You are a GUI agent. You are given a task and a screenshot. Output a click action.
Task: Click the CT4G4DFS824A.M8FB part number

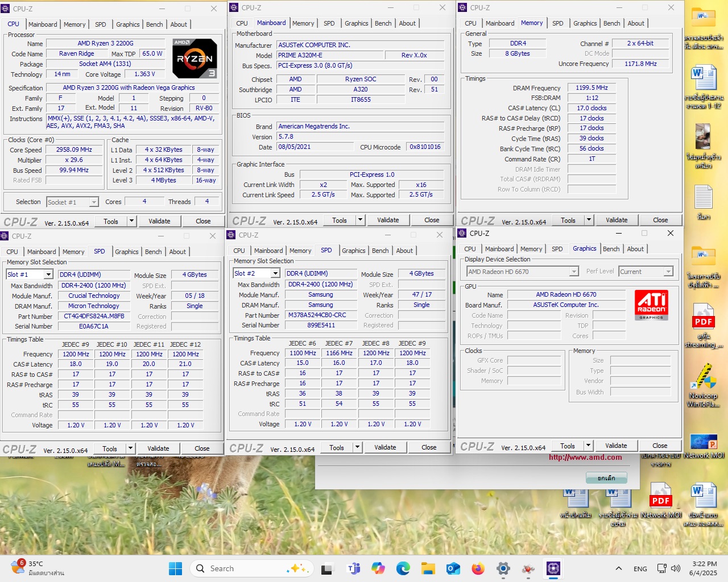coord(94,316)
